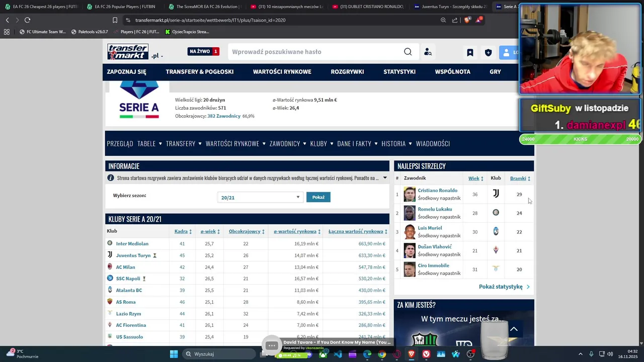Click the search magnifier in Transfermarkt header
Image resolution: width=644 pixels, height=362 pixels.
pyautogui.click(x=408, y=52)
